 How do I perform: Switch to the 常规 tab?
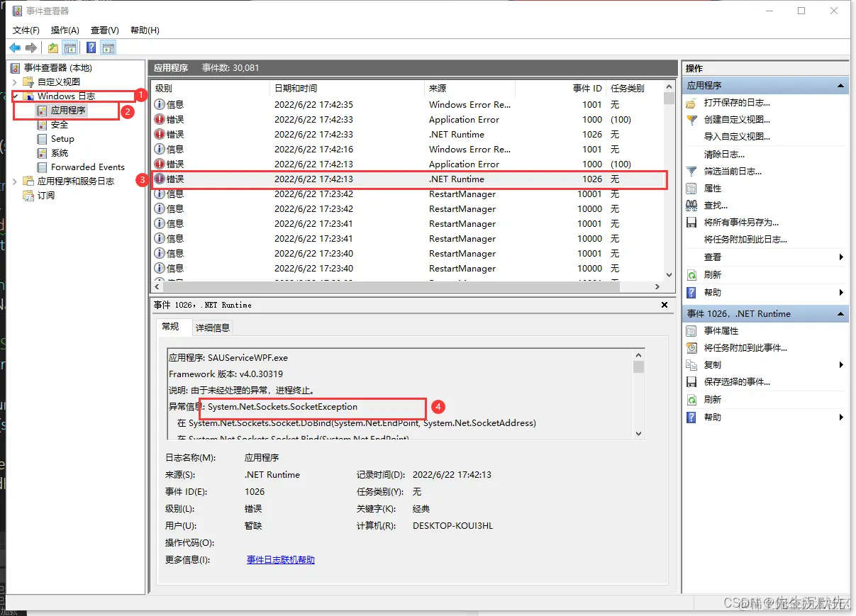(x=170, y=327)
